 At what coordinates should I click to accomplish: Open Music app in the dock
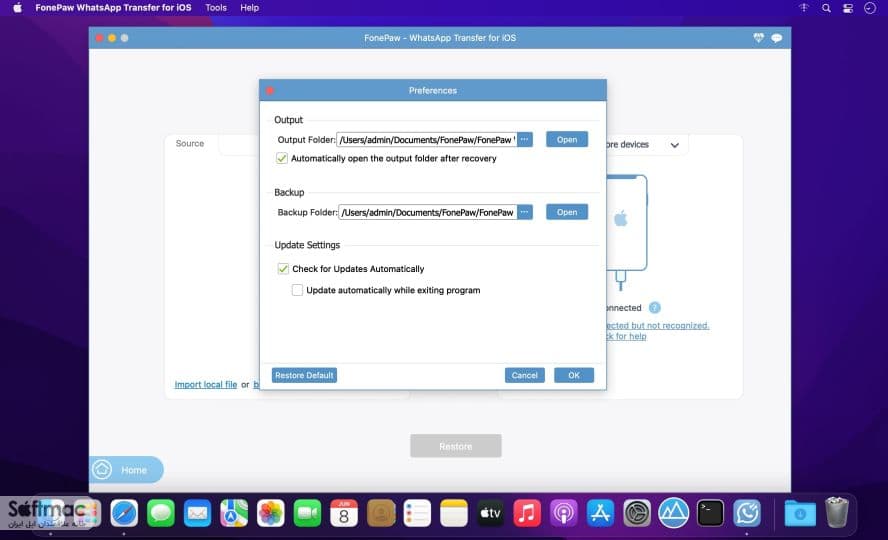[527, 513]
